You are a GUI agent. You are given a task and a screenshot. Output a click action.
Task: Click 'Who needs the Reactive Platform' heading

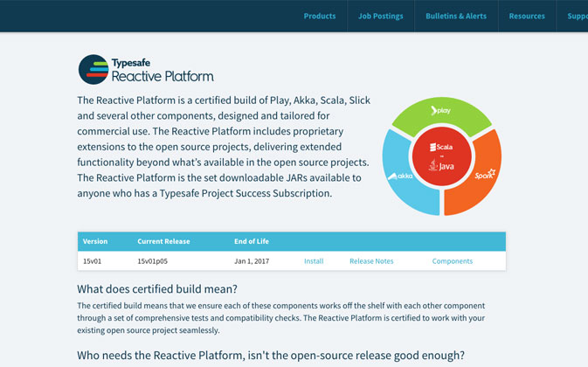[271, 355]
